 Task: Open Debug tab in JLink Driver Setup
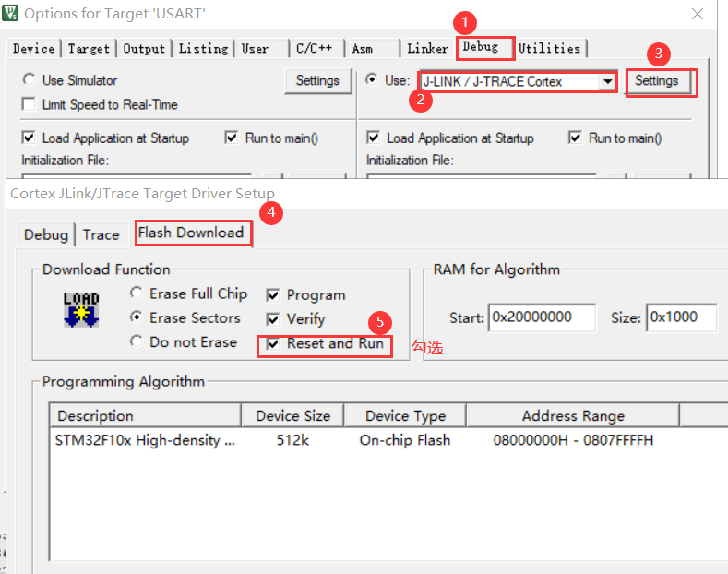click(x=45, y=234)
